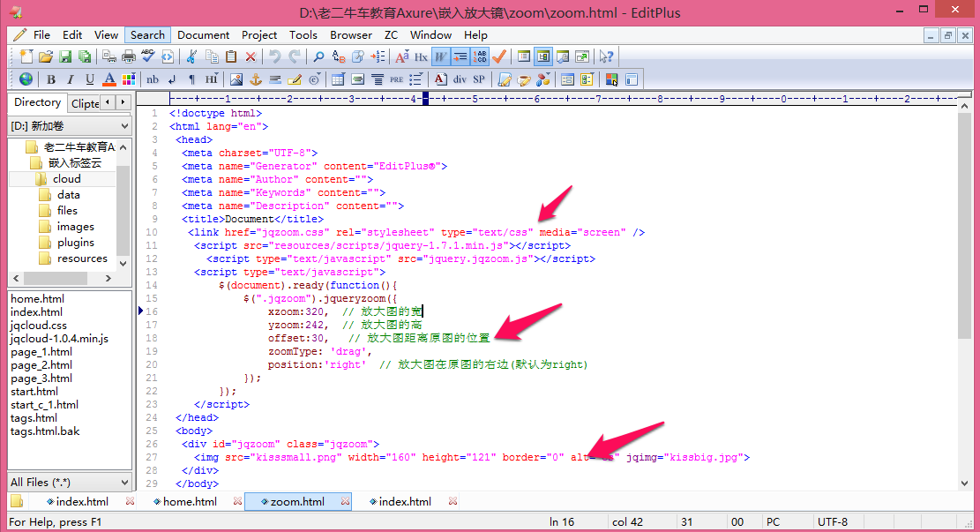Screen dimensions: 980x532
Task: Select jqcloud.css in file list
Action: 39,325
